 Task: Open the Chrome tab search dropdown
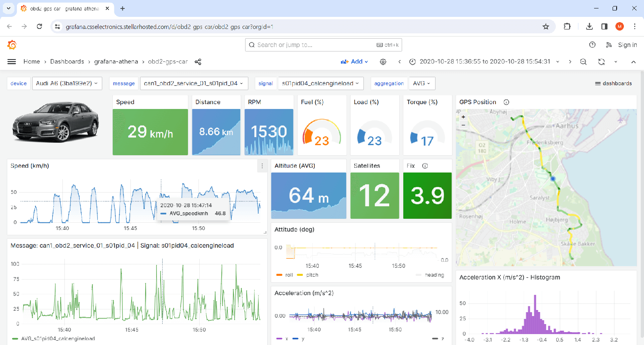pyautogui.click(x=8, y=8)
